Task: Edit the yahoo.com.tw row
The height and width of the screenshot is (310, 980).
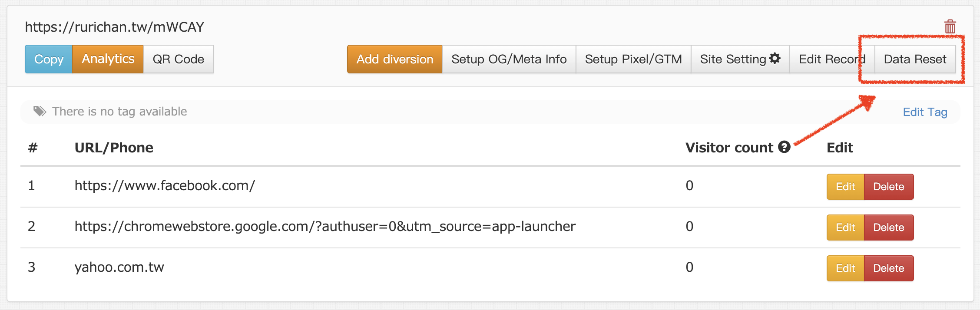Action: point(845,268)
